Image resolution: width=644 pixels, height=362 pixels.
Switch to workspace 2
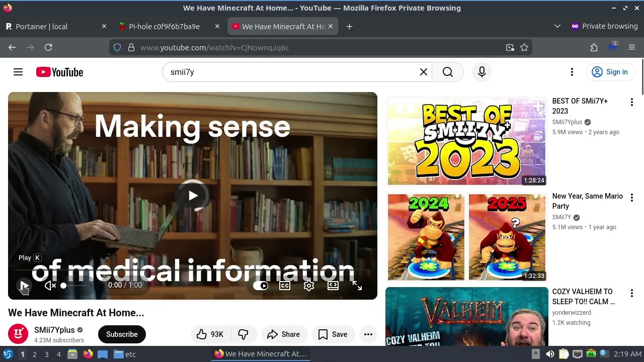pos(34,354)
